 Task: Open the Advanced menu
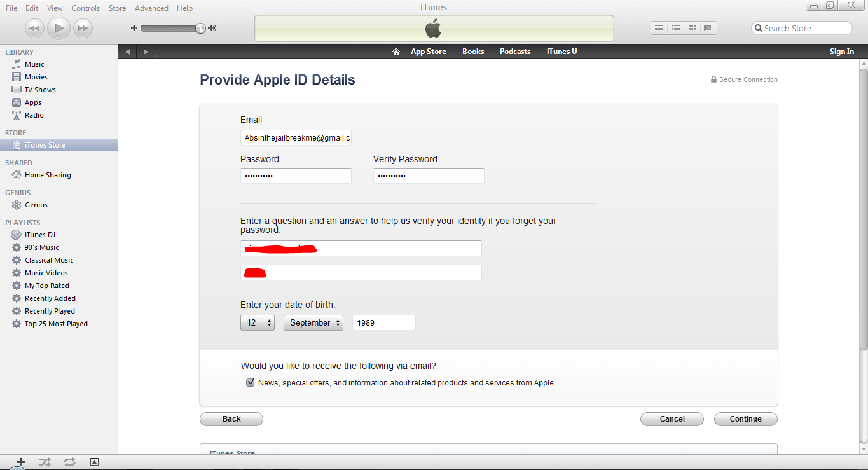pos(151,8)
